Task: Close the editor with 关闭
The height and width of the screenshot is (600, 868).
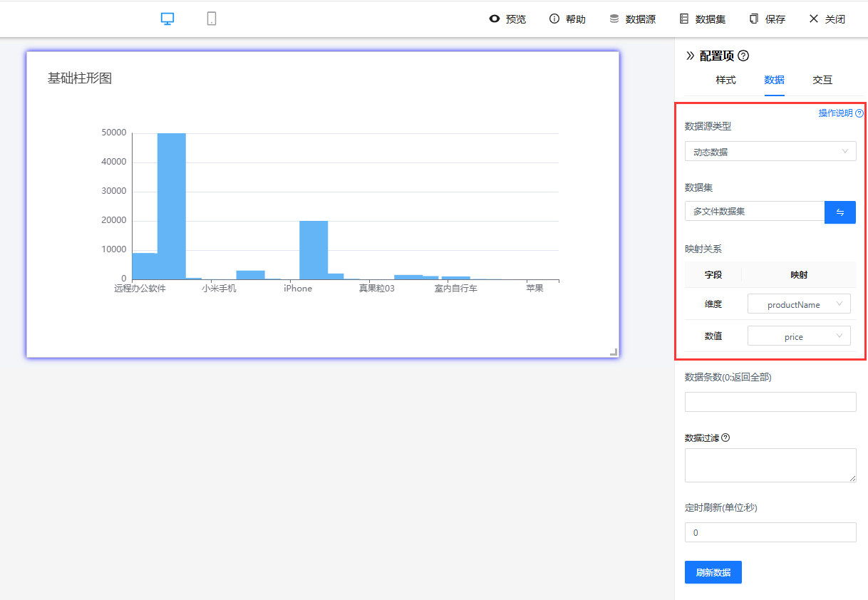Action: [827, 19]
